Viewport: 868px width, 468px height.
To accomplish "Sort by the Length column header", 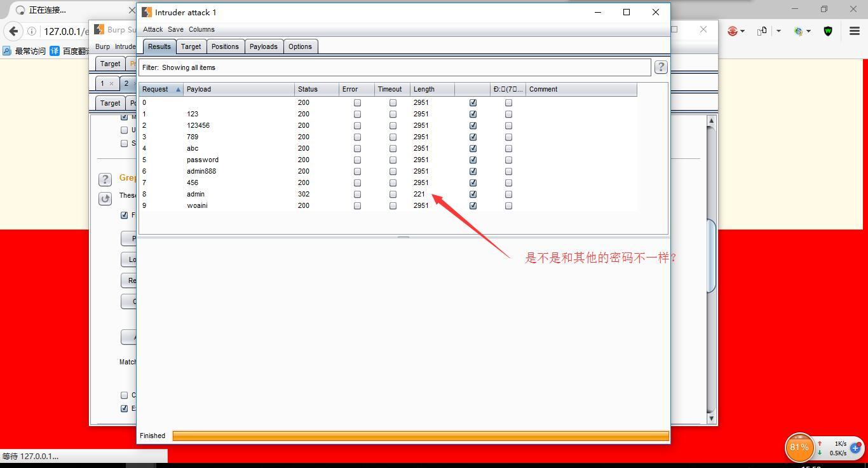I will pyautogui.click(x=432, y=89).
